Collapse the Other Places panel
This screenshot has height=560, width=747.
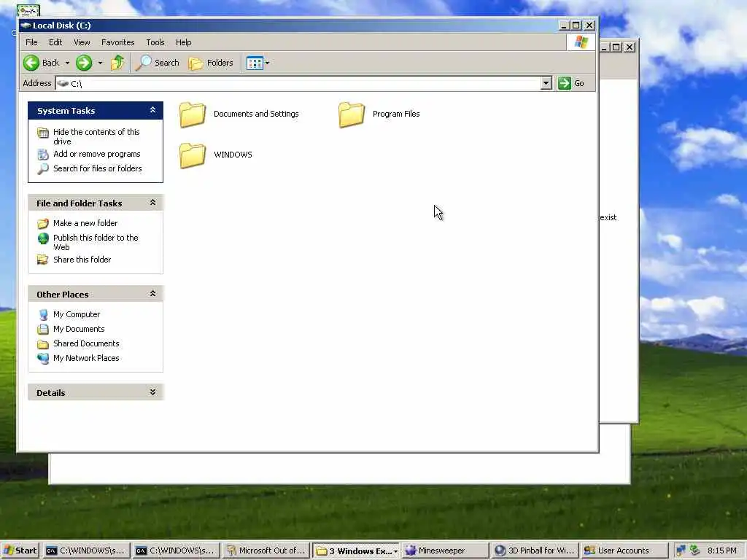pyautogui.click(x=152, y=293)
